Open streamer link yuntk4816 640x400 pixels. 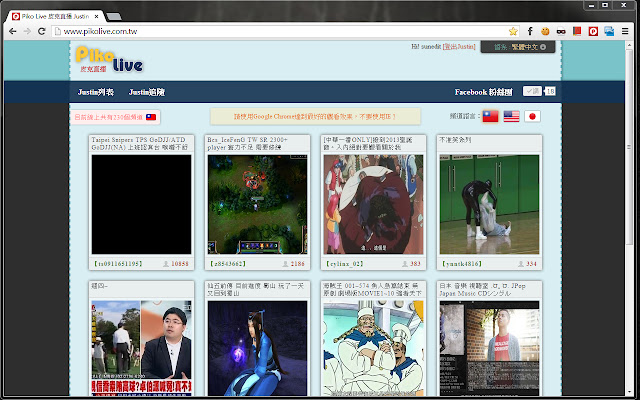click(462, 264)
